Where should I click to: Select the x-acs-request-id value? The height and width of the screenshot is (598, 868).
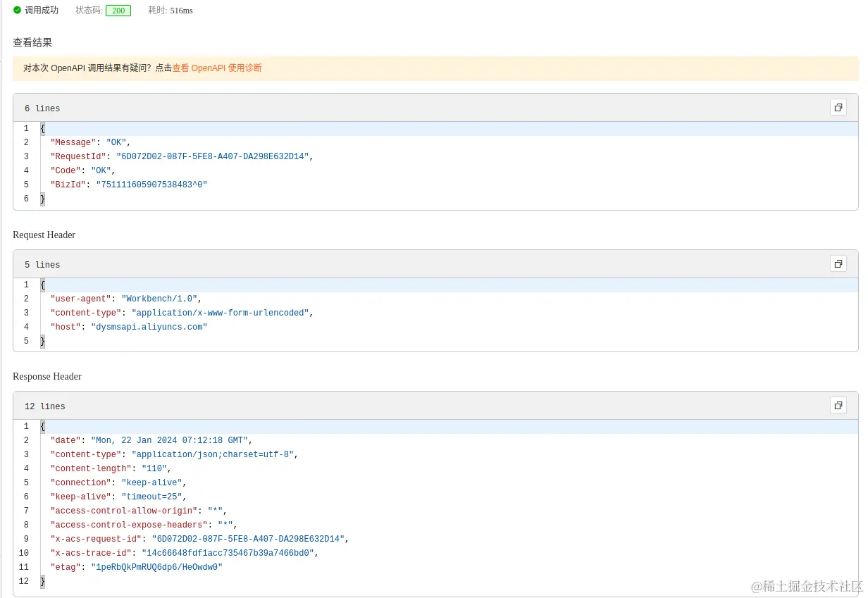[248, 539]
